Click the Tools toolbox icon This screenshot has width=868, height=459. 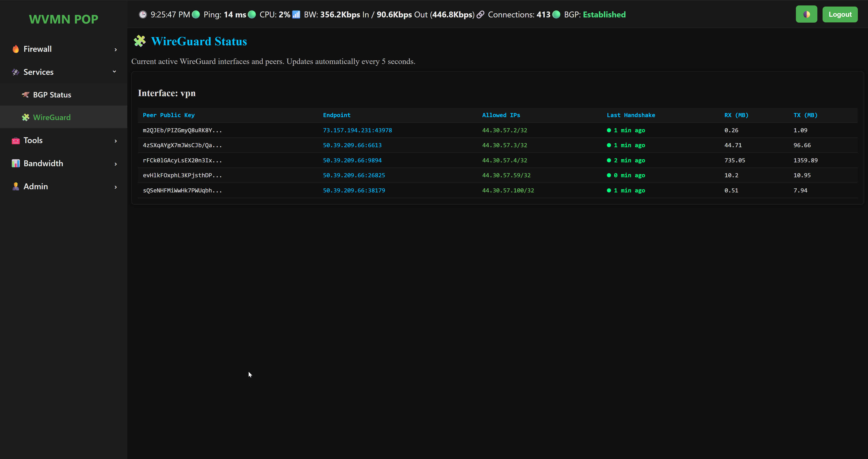pyautogui.click(x=16, y=141)
